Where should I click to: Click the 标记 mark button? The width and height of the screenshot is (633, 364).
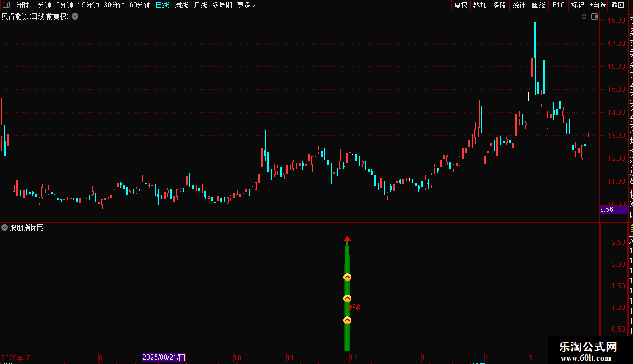(578, 5)
